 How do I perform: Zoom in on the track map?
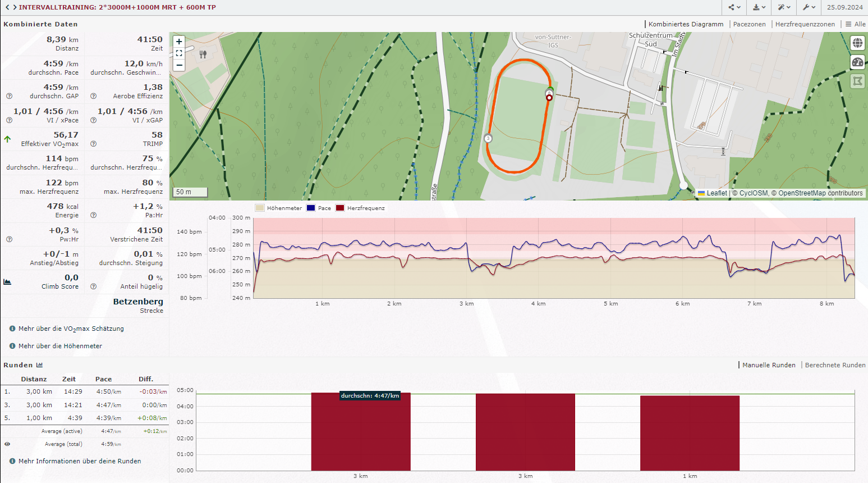[179, 42]
